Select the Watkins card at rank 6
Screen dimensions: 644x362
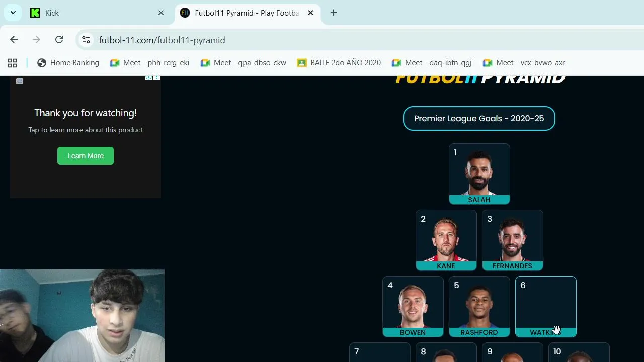[546, 307]
